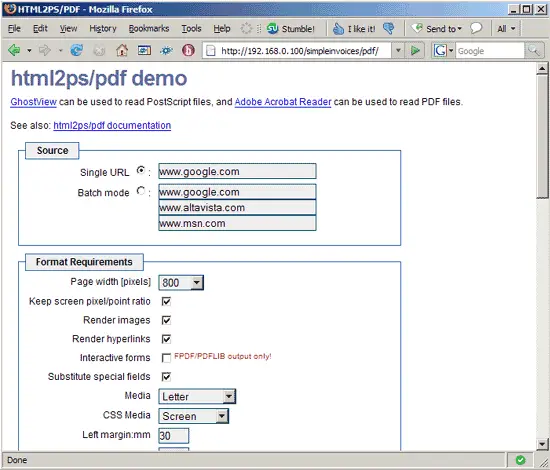Open the File menu
Screen dimensions: 550x470
tap(14, 28)
